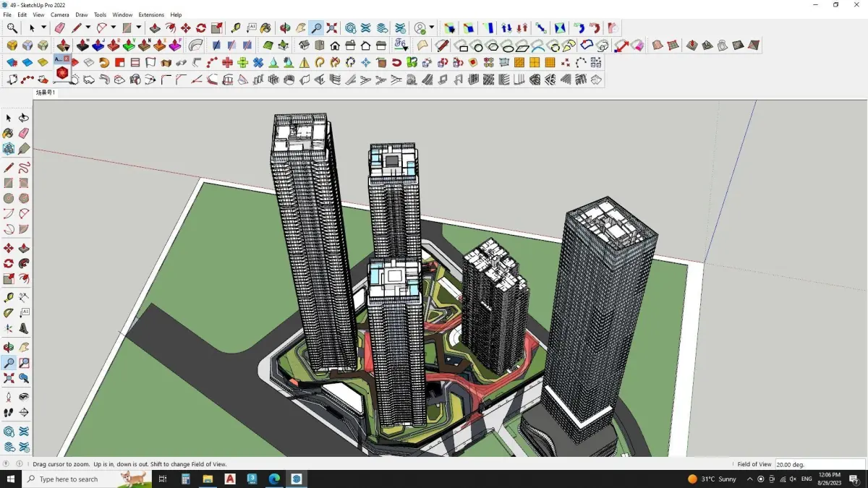Image resolution: width=868 pixels, height=488 pixels.
Task: Click the 31°C Sunny weather widget
Action: [712, 479]
